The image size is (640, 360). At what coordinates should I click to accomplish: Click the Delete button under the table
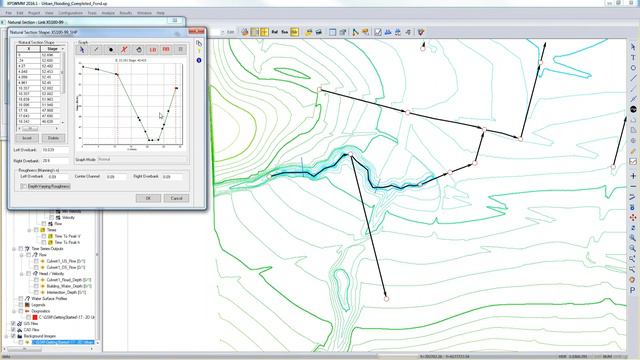coord(53,138)
